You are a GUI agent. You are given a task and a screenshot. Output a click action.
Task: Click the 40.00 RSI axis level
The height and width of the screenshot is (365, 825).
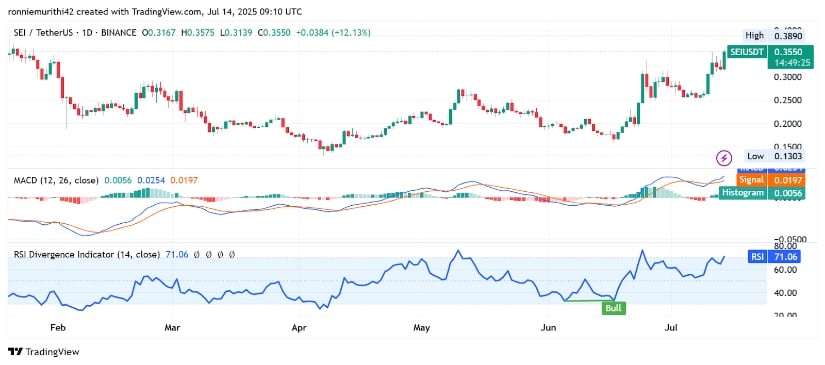(x=784, y=293)
